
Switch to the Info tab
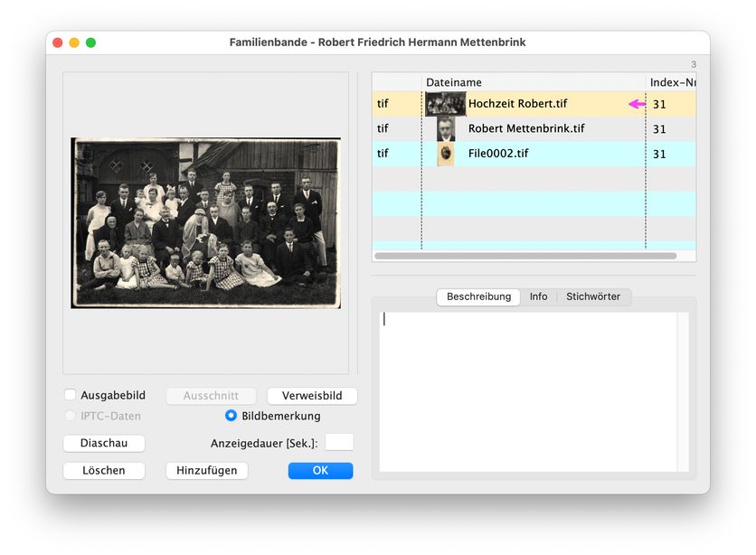click(x=538, y=296)
